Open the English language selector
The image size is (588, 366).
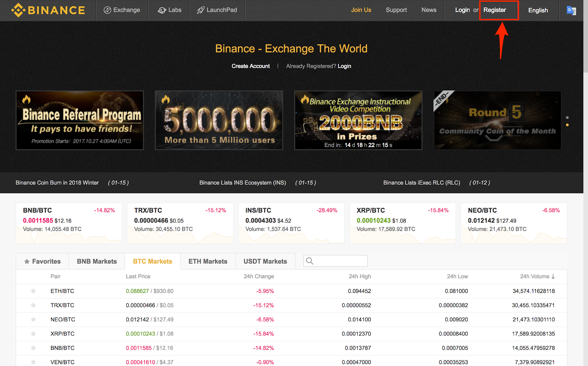pos(538,10)
